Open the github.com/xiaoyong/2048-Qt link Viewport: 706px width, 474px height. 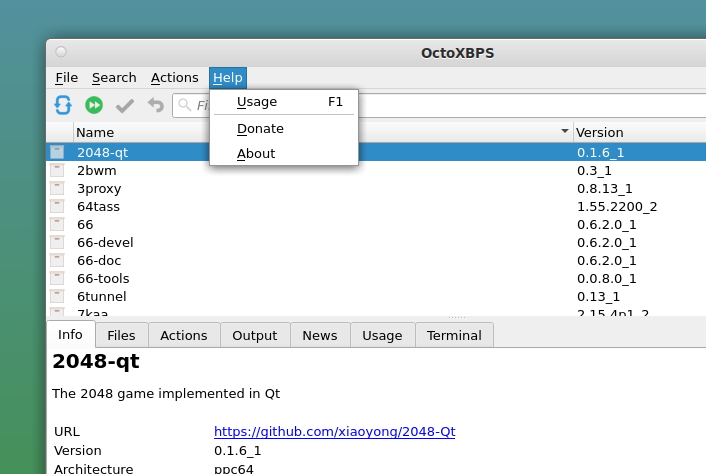[335, 431]
